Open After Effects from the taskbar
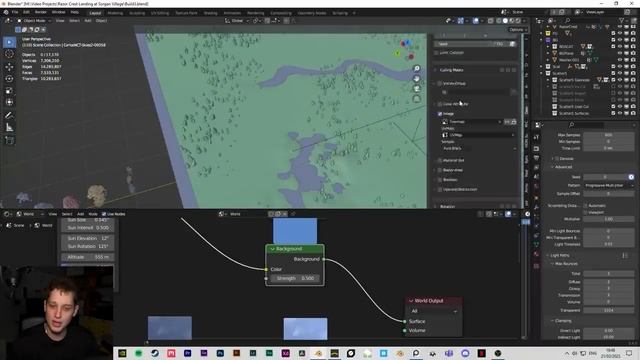The image size is (640, 360). click(204, 353)
